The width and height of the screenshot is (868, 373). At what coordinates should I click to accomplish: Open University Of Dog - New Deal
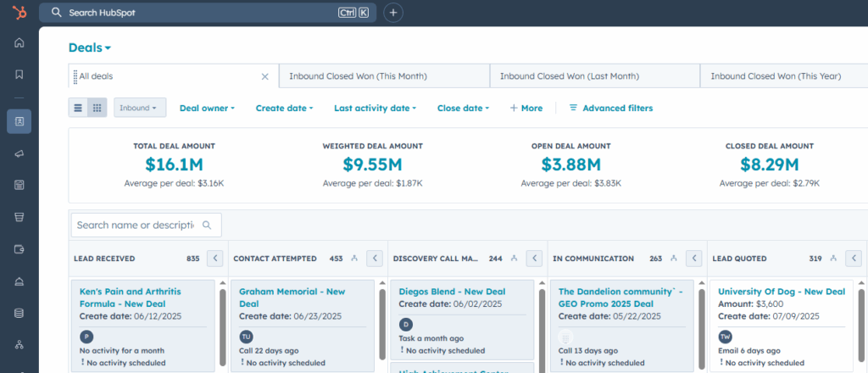pyautogui.click(x=781, y=292)
